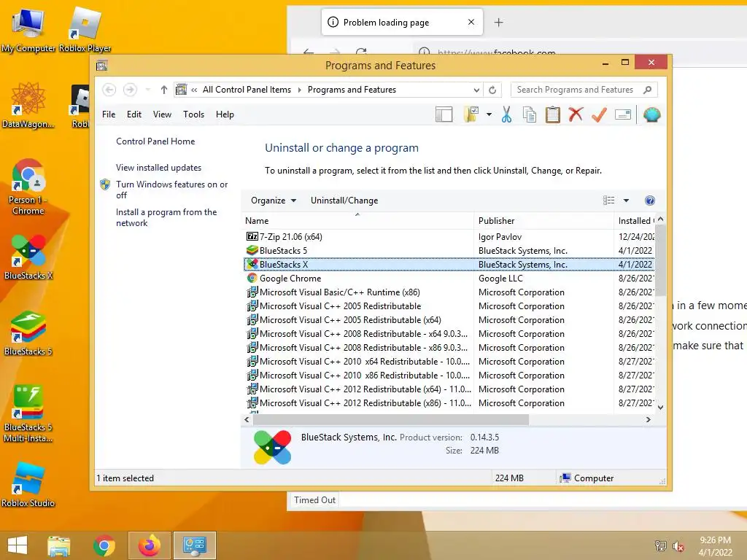Click the Up one level arrow

click(164, 90)
